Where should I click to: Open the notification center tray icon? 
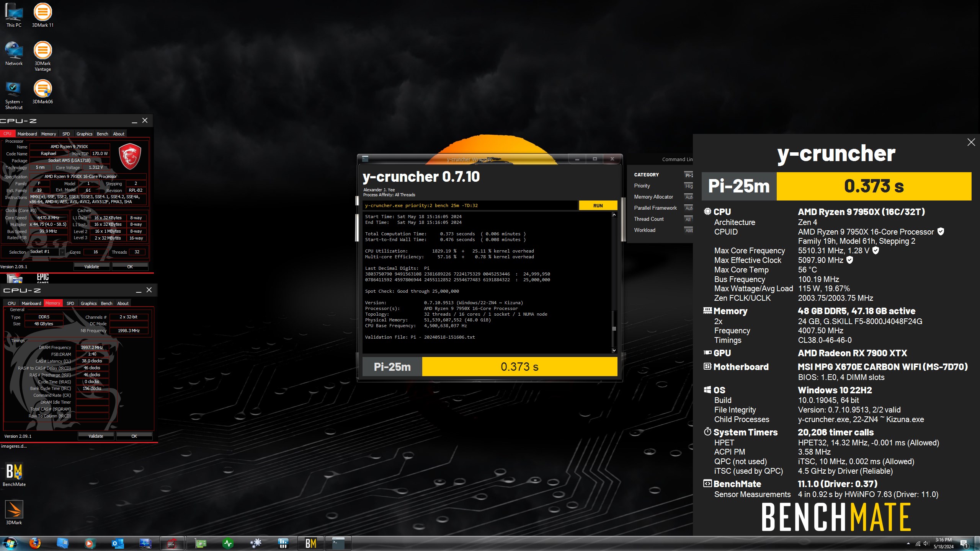tap(964, 544)
